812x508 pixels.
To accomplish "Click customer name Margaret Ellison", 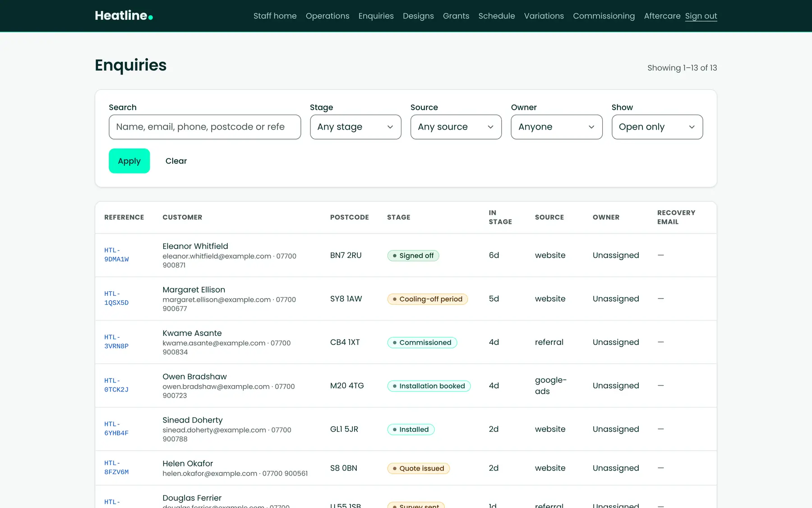I will pyautogui.click(x=194, y=289).
